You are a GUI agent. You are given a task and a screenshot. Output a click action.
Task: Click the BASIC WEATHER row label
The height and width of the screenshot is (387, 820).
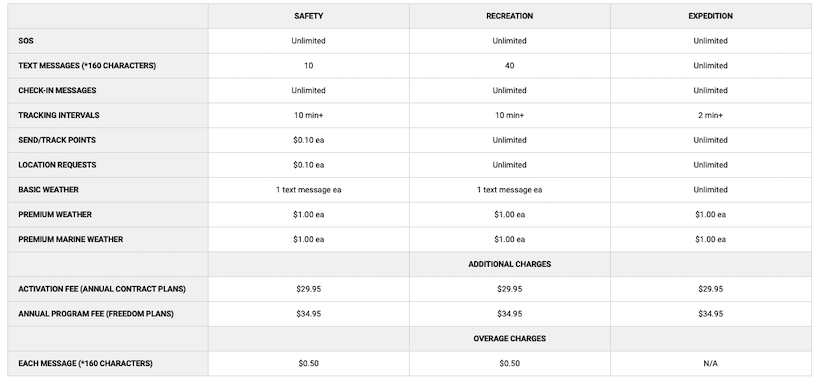coord(48,190)
